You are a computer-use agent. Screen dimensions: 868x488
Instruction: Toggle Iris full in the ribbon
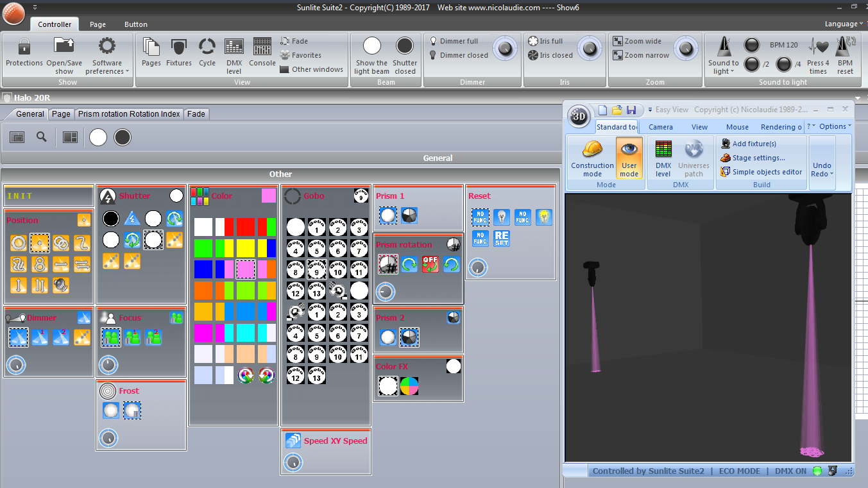[545, 41]
